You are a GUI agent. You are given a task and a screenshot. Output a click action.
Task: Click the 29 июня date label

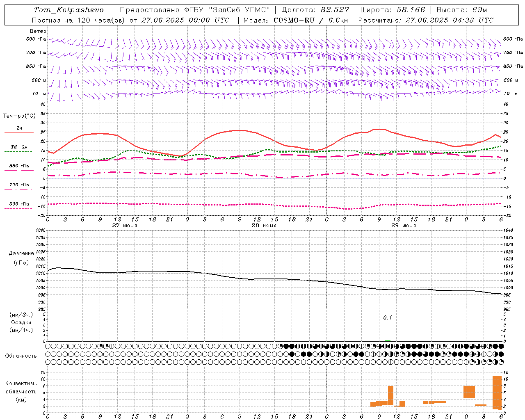[x=403, y=225]
